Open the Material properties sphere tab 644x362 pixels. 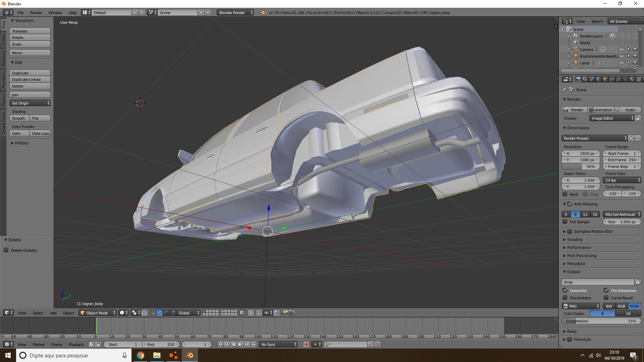(x=632, y=79)
